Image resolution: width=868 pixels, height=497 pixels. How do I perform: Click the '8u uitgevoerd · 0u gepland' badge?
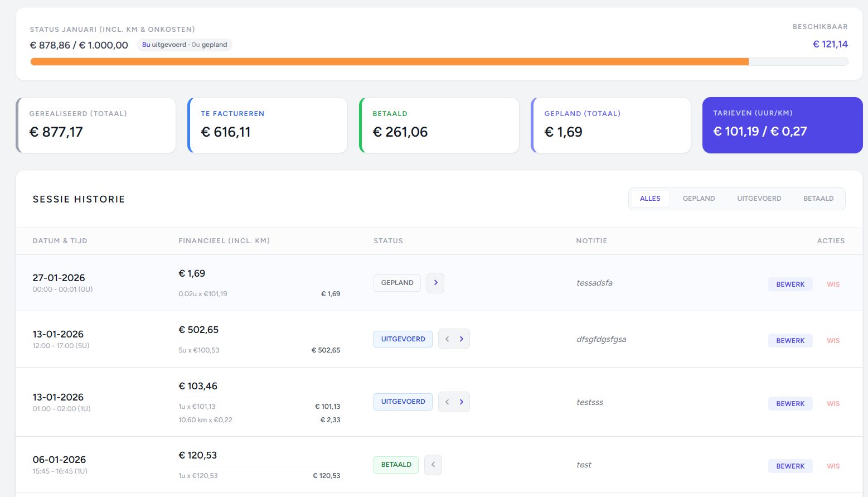(x=185, y=45)
